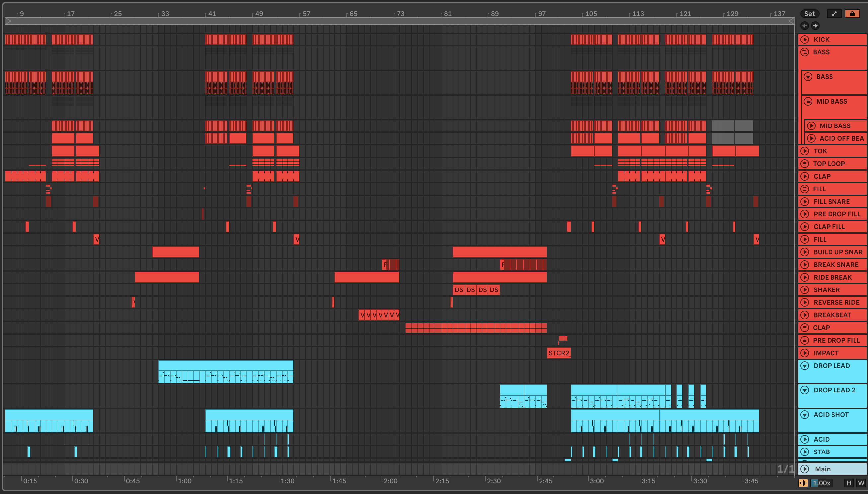The height and width of the screenshot is (494, 868).
Task: Click the play-arrow icon on nested MID BASS track
Action: point(811,126)
